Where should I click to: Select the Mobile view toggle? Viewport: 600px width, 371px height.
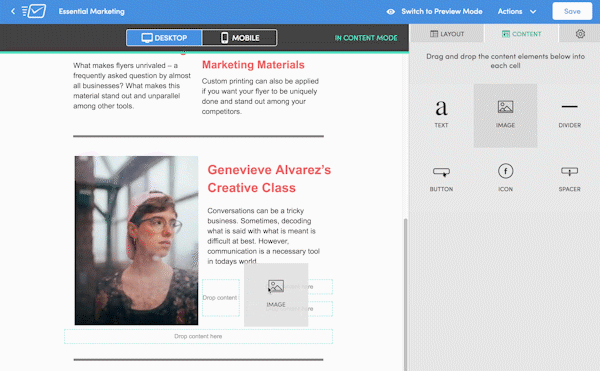(x=240, y=38)
